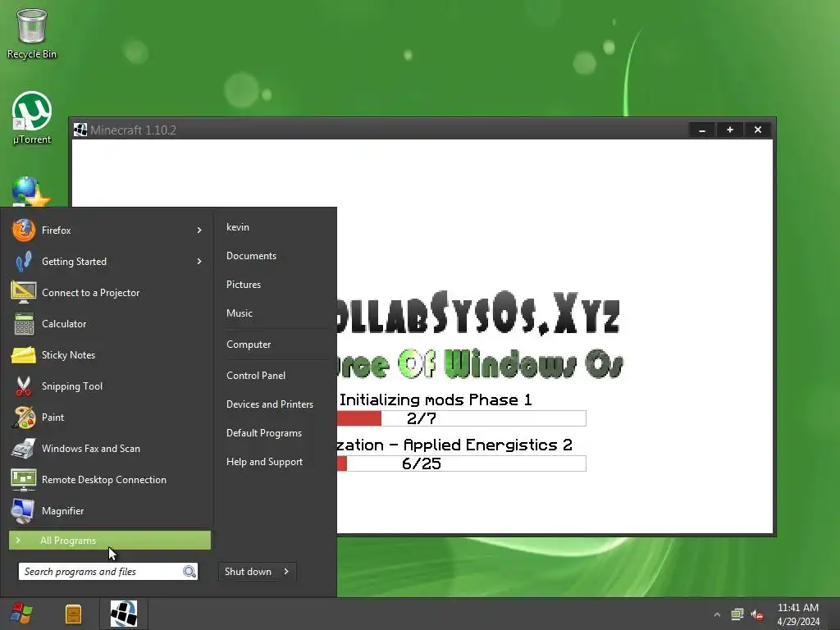Open Default Programs
The width and height of the screenshot is (840, 630).
264,433
